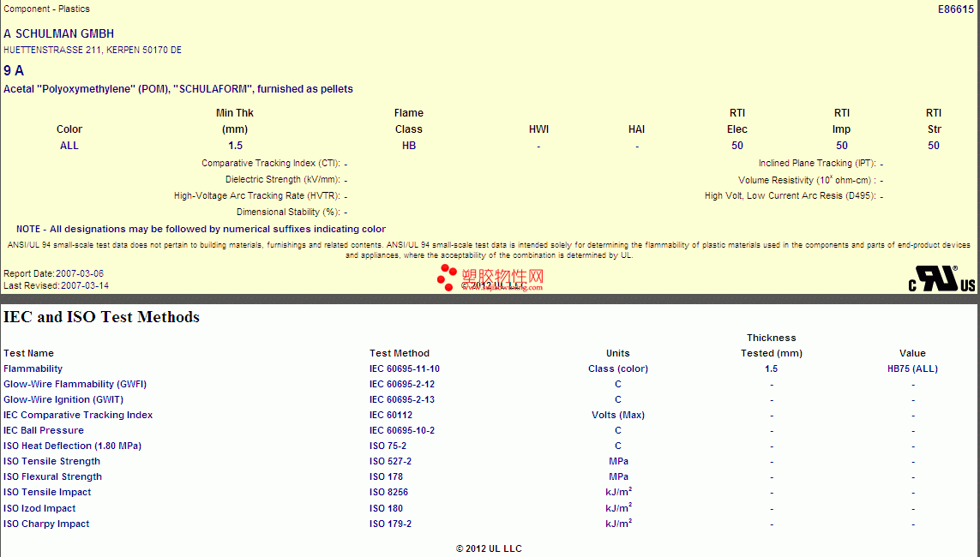Click the Test Method column header

(x=400, y=353)
